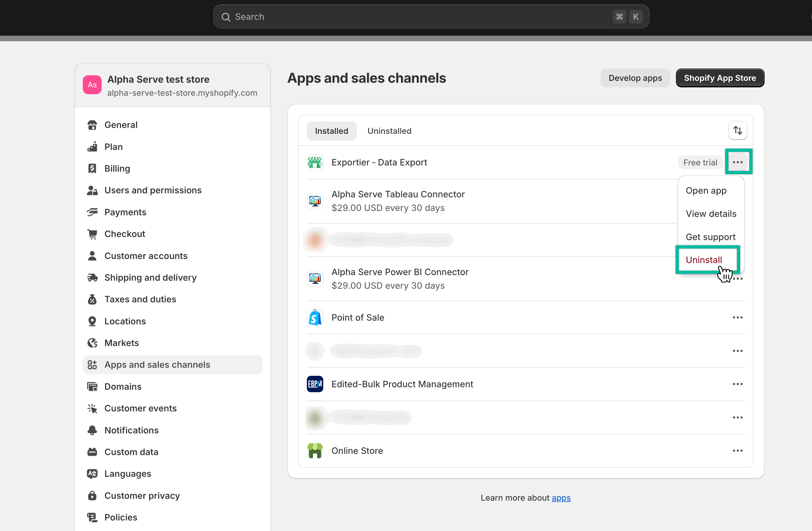Click Edited-Bulk Product Management name
This screenshot has height=531, width=812.
(402, 384)
